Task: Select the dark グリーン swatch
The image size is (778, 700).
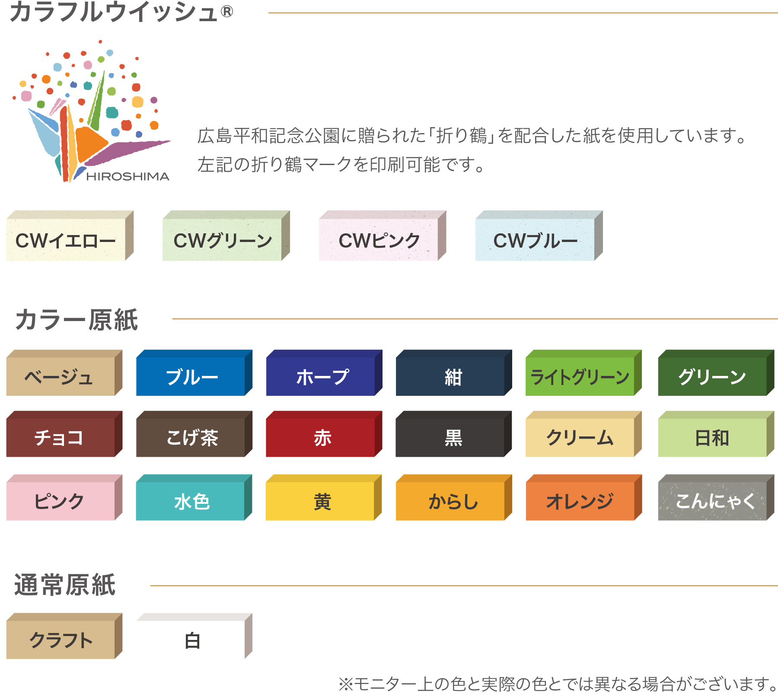Action: pos(716,373)
